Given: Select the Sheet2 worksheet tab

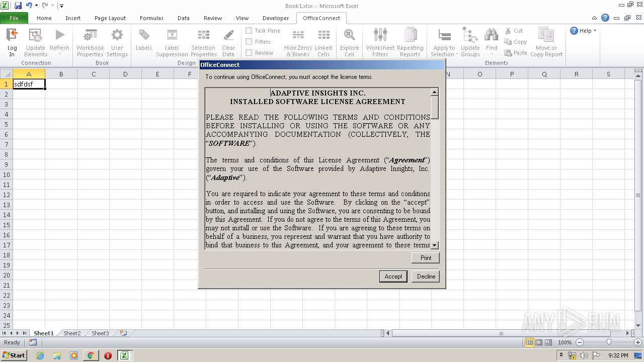Looking at the screenshot, I should [x=72, y=333].
